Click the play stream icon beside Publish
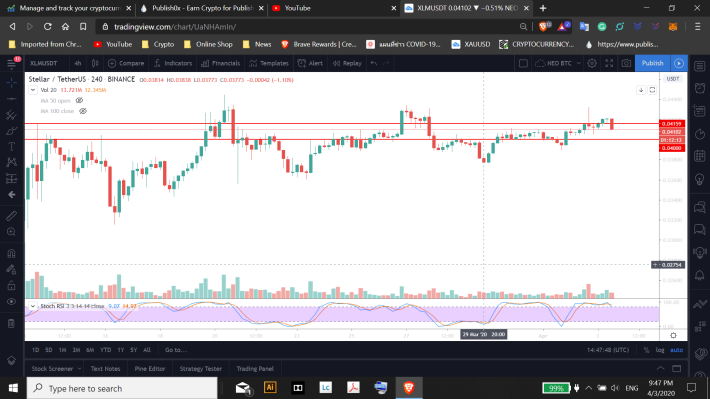Viewport: 710px width, 399px height. [679, 63]
